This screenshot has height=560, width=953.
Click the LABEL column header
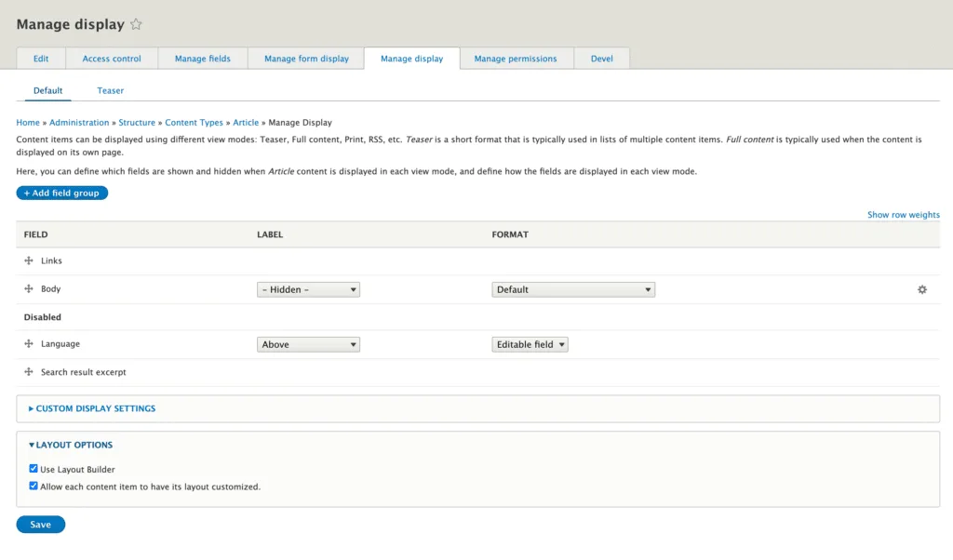coord(270,234)
